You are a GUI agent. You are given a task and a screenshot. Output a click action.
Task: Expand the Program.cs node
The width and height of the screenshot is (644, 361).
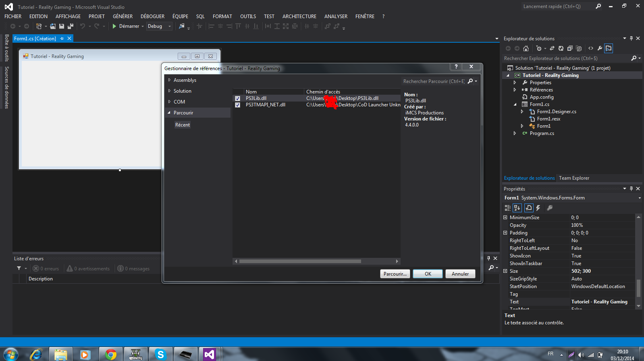coord(515,133)
